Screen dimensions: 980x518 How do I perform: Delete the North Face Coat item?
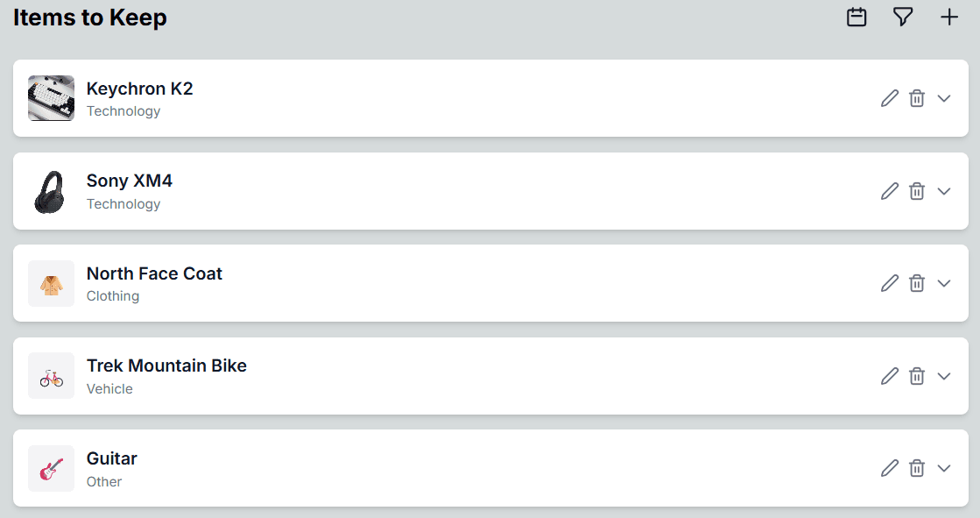916,283
